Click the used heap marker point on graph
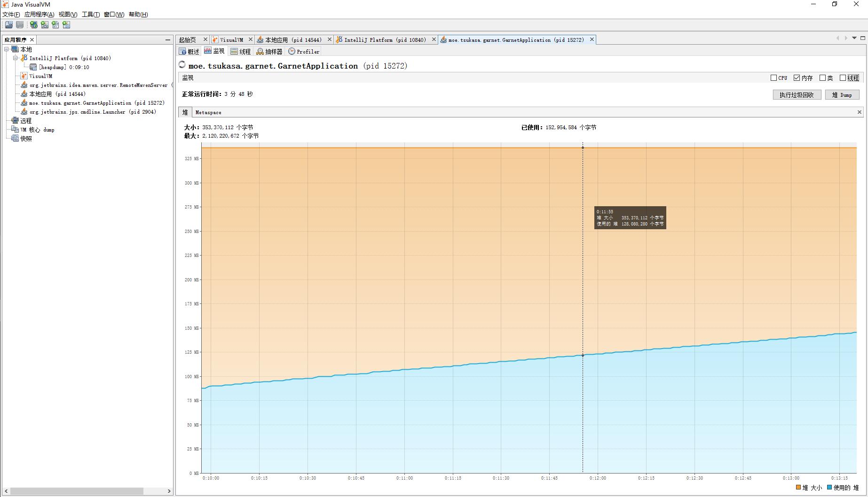The height and width of the screenshot is (497, 868). (583, 356)
